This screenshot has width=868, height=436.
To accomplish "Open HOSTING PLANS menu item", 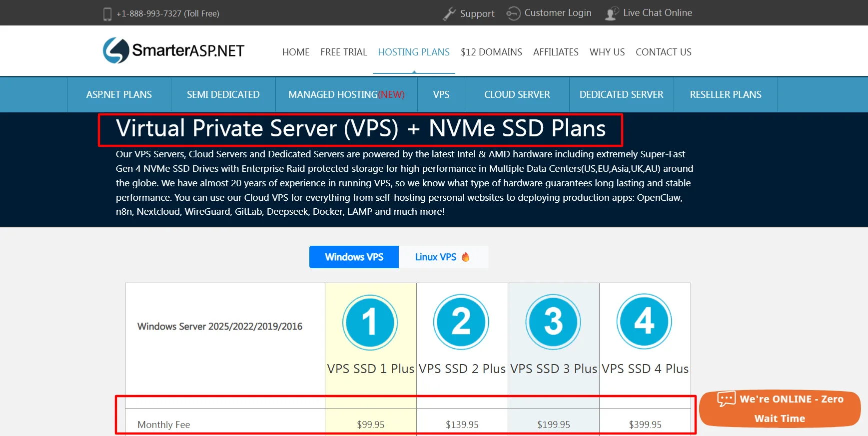I will 414,52.
